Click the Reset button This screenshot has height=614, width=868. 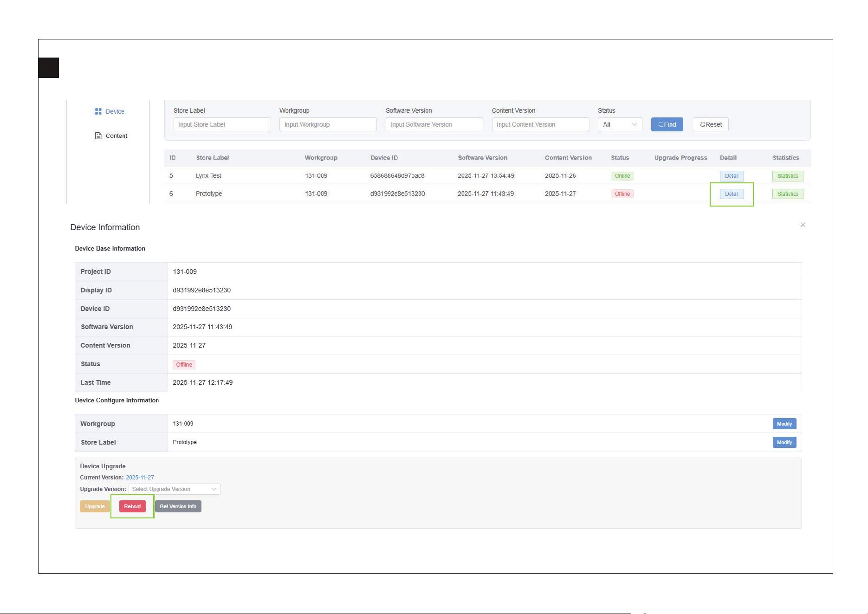pos(711,124)
